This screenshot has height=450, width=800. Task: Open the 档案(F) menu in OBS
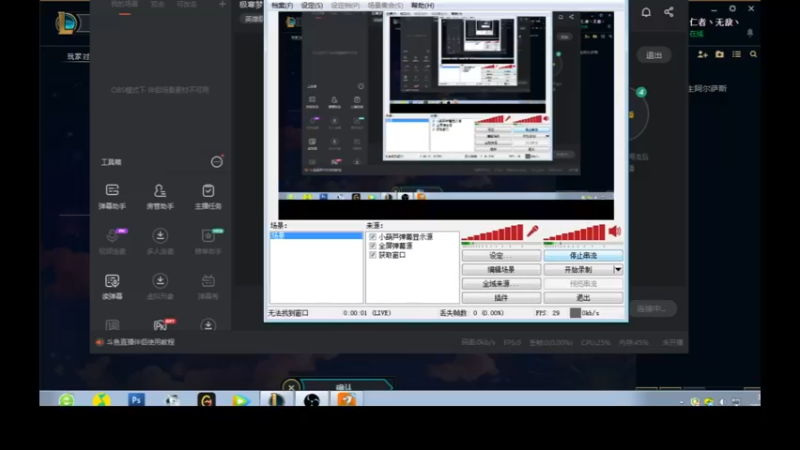282,5
